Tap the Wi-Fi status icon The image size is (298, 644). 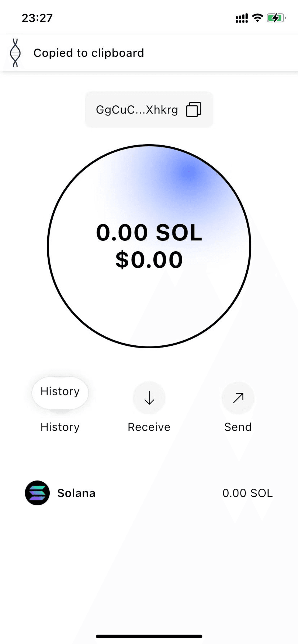pyautogui.click(x=257, y=18)
